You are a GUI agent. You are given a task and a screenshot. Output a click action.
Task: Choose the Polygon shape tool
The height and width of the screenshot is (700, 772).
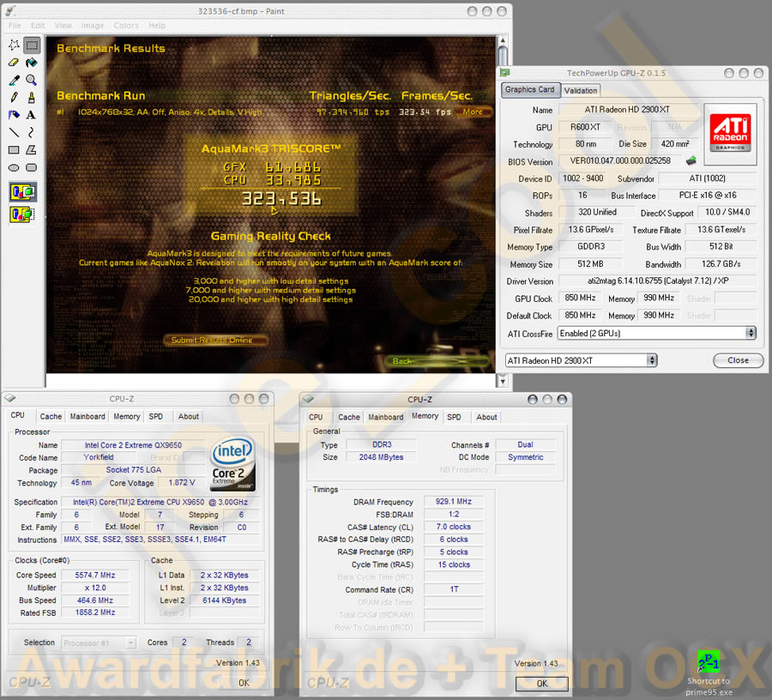[x=32, y=149]
